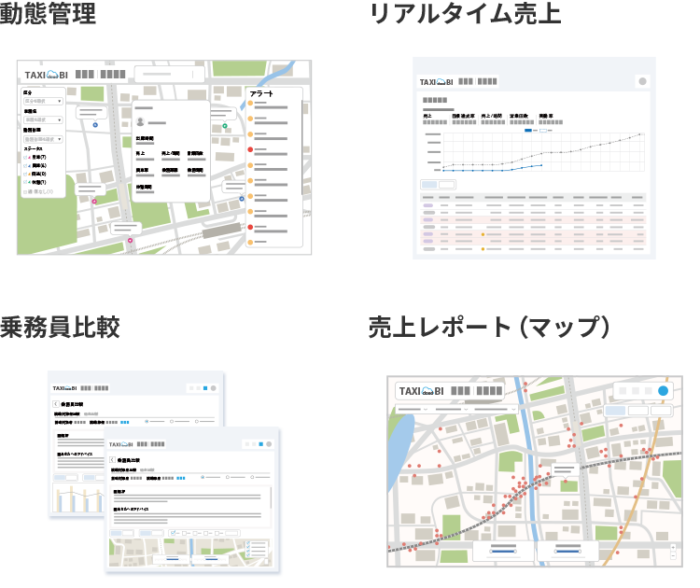Toggle the 実車 status checkbox
The height and width of the screenshot is (588, 700).
pos(26,158)
